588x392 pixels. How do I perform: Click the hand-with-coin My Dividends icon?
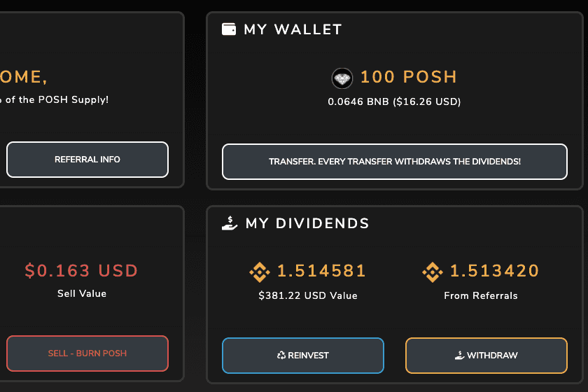230,223
